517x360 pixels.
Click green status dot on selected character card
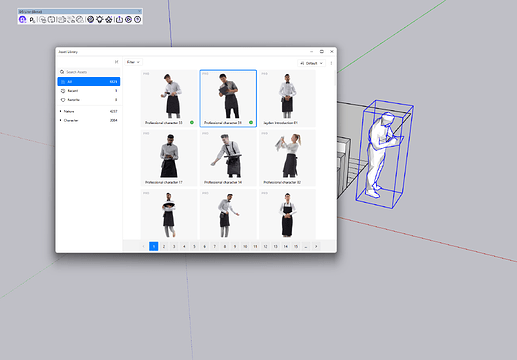tap(251, 122)
